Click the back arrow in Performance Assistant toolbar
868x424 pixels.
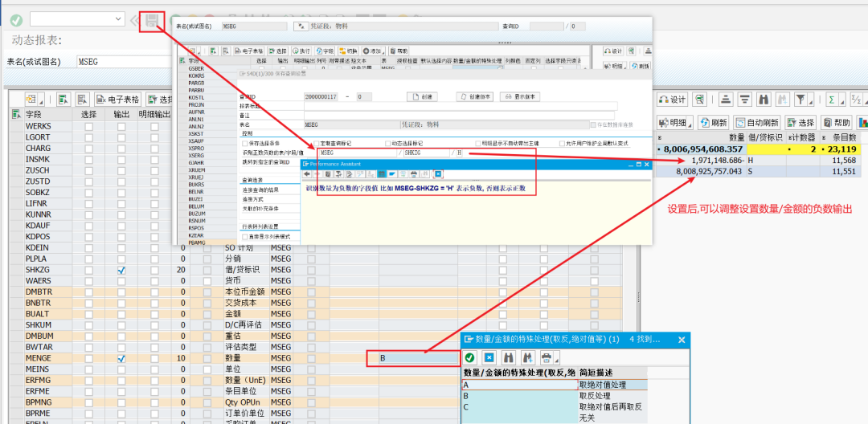coord(307,174)
